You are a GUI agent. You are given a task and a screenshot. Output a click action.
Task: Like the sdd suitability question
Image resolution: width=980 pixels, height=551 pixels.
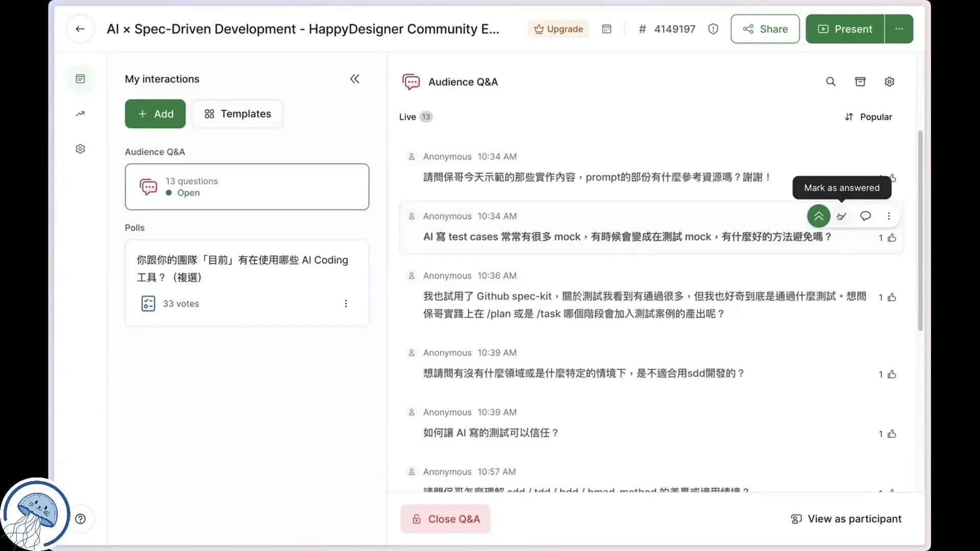pyautogui.click(x=891, y=374)
